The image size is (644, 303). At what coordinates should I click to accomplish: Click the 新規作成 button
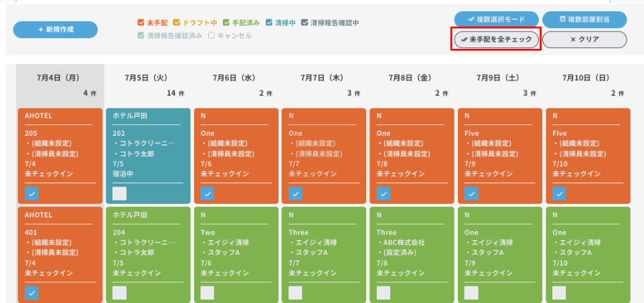click(56, 29)
